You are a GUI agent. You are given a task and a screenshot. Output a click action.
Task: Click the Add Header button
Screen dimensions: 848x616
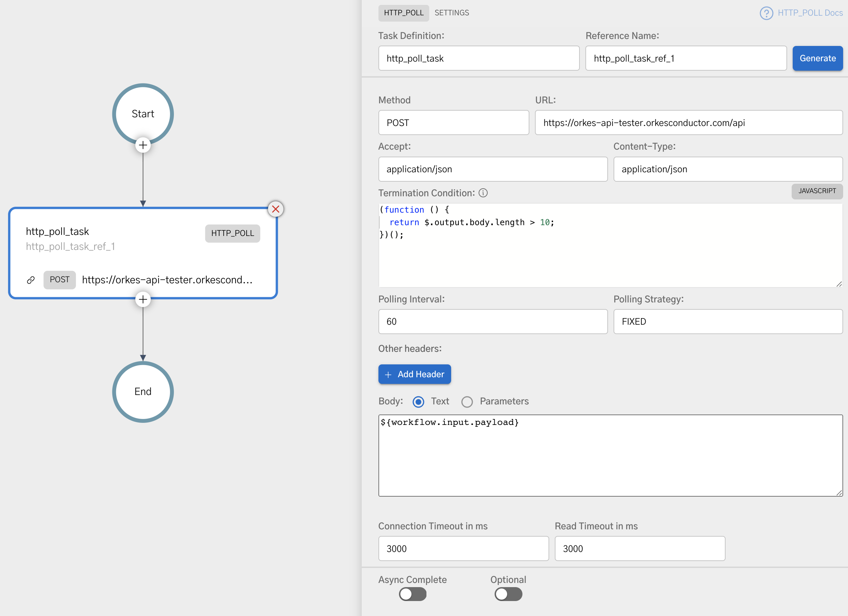pyautogui.click(x=415, y=374)
